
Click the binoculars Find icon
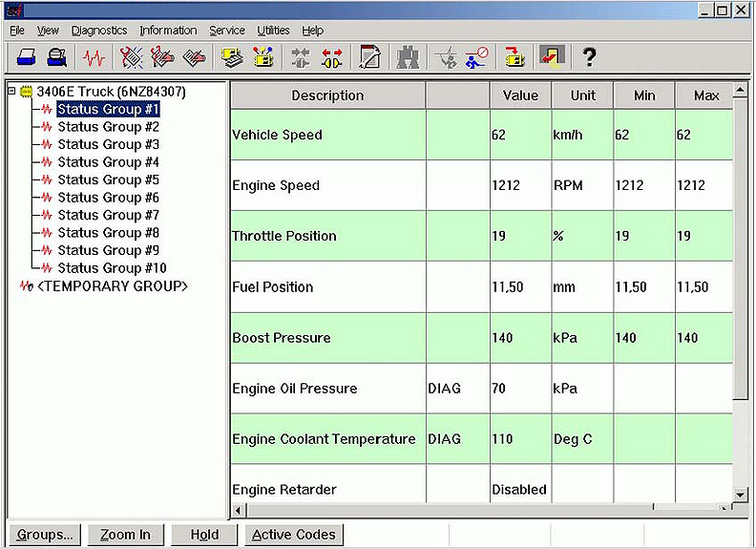tap(408, 57)
